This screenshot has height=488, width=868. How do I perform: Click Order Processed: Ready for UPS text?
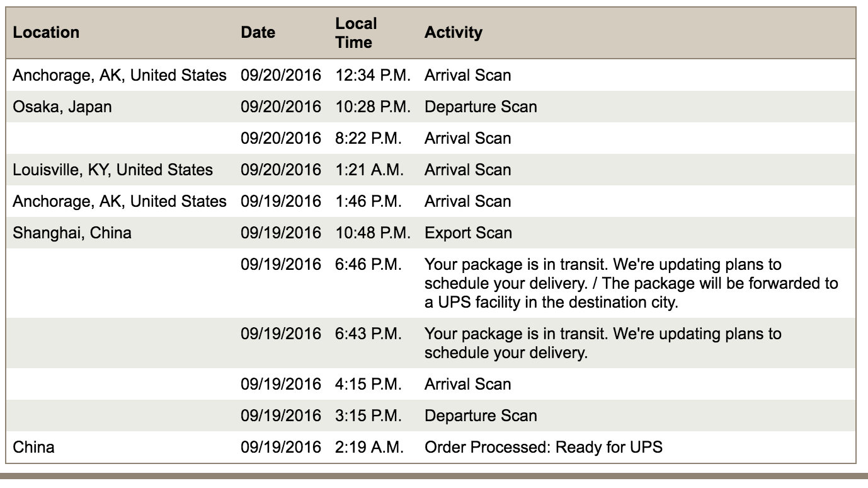(544, 448)
